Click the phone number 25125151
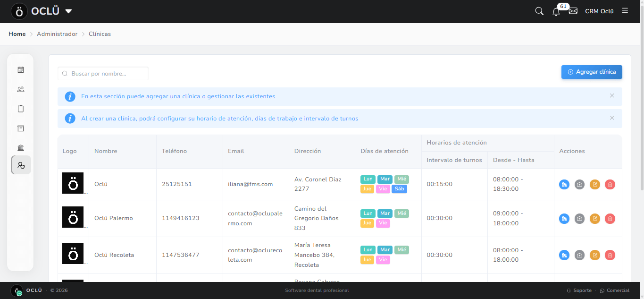Image resolution: width=644 pixels, height=299 pixels. 177,184
